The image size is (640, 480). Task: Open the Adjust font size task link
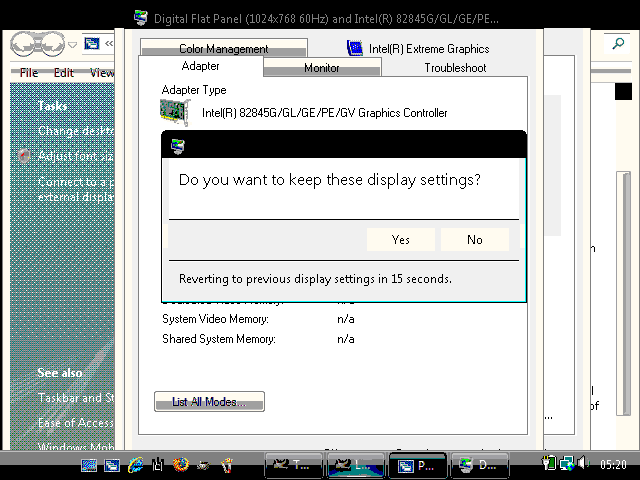tap(76, 156)
